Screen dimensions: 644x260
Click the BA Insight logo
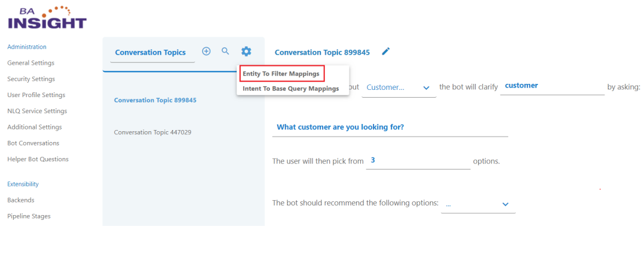[47, 17]
